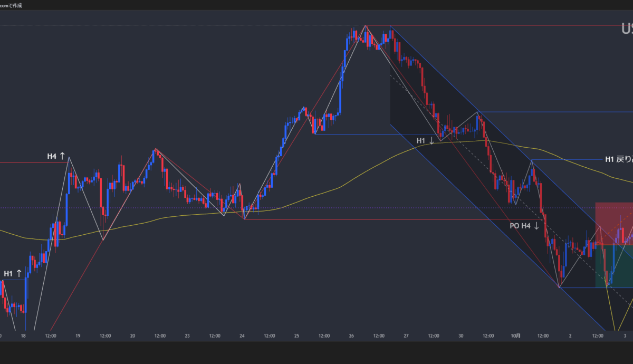633x364 pixels.
Task: Click date label "26" on time axis
Action: coord(351,336)
